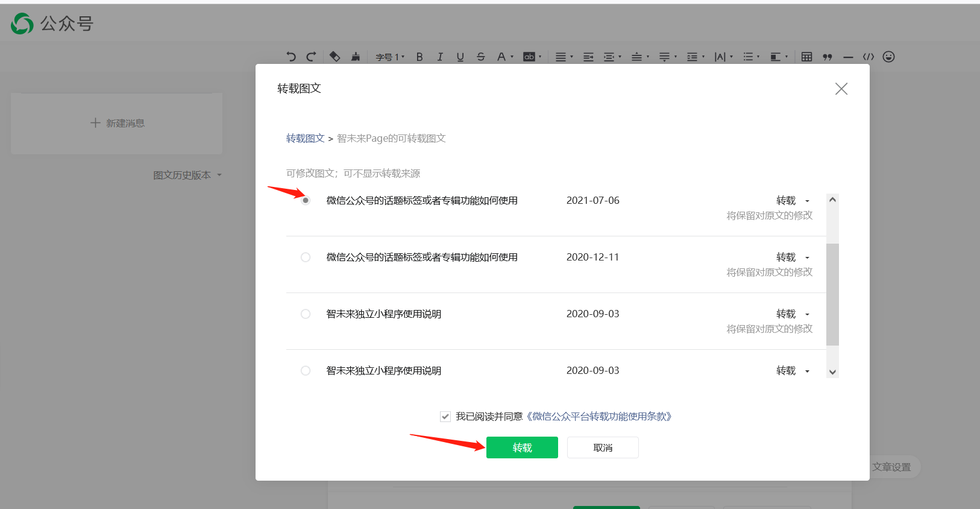The width and height of the screenshot is (980, 509).
Task: Click the space after paragraph icon
Action: click(x=664, y=57)
